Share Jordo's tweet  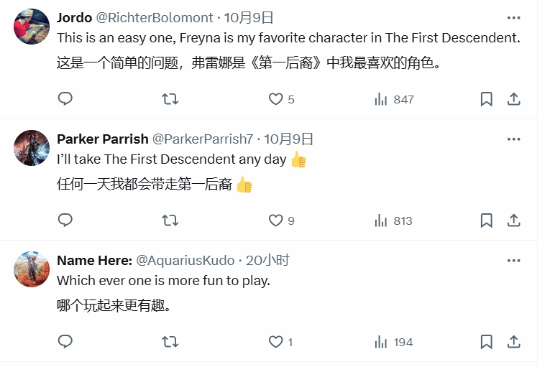514,99
